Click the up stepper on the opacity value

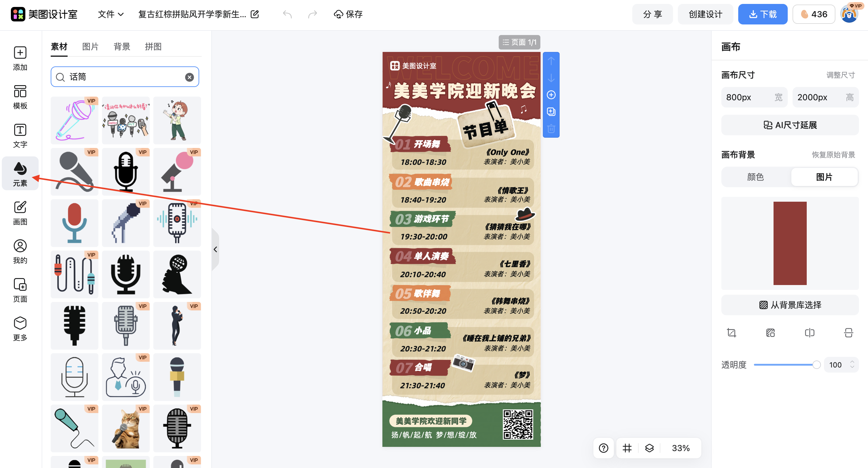(x=852, y=362)
